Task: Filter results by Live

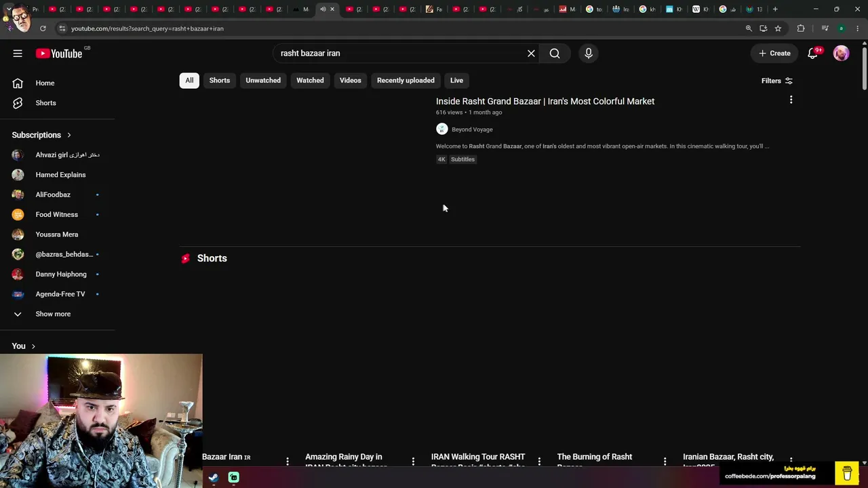Action: [x=456, y=80]
